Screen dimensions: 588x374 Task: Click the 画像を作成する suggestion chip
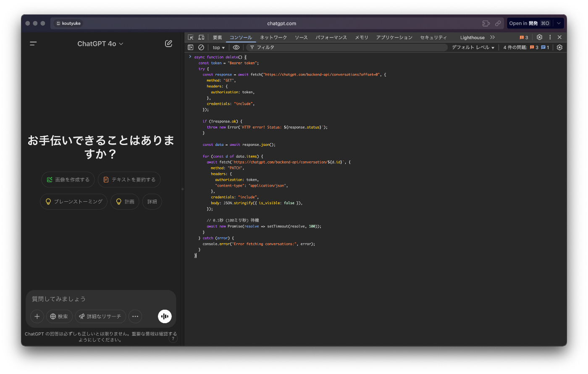click(68, 179)
